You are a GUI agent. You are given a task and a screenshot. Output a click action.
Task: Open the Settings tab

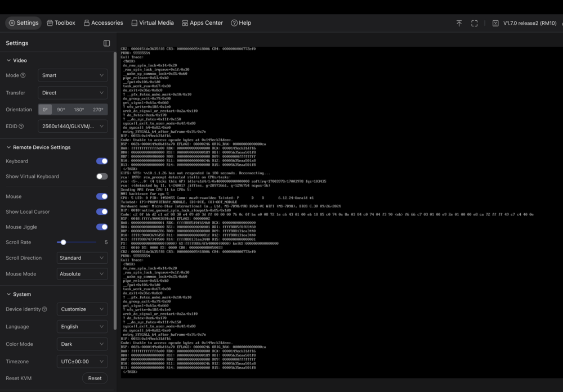(23, 23)
